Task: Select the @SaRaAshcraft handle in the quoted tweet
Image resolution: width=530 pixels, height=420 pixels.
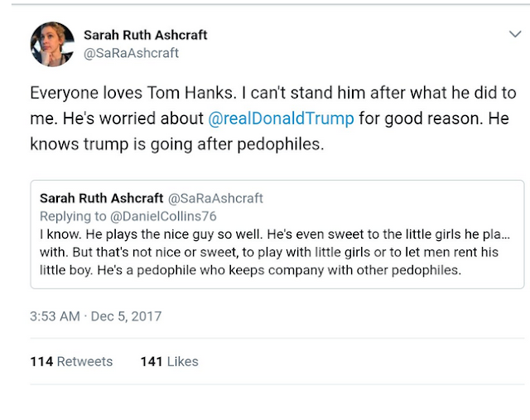Action: tap(215, 198)
